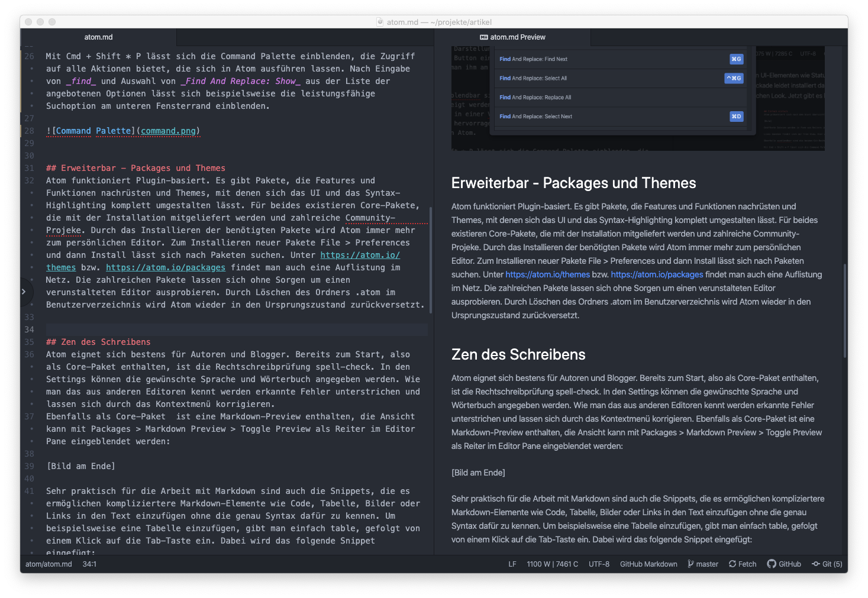868x598 pixels.
Task: Open https://atom.io/themes link in preview
Action: pos(548,274)
